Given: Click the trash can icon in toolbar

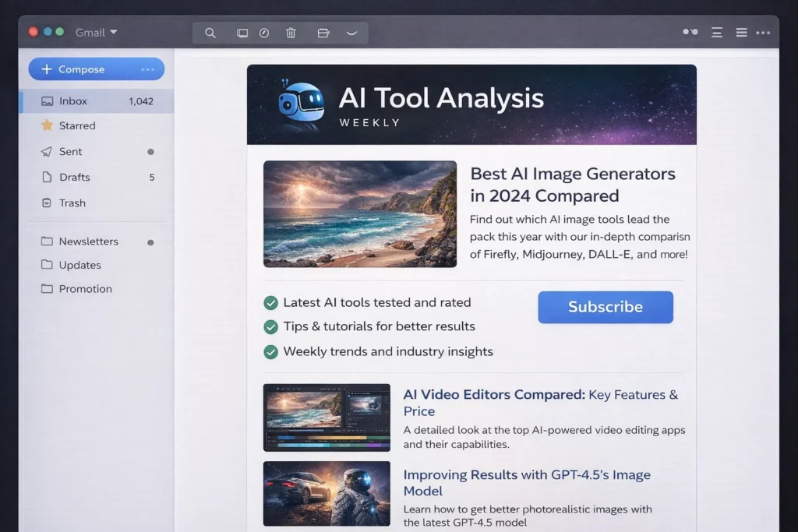Looking at the screenshot, I should coord(291,33).
